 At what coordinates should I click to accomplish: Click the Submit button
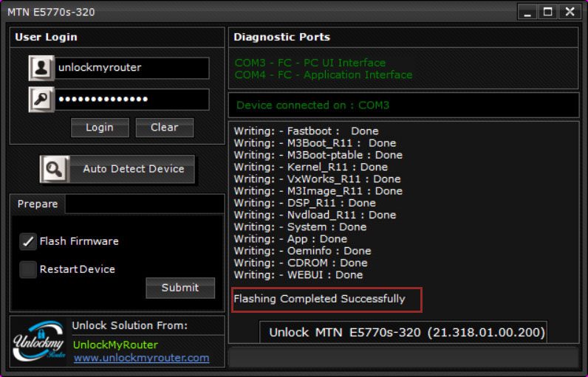coord(180,288)
